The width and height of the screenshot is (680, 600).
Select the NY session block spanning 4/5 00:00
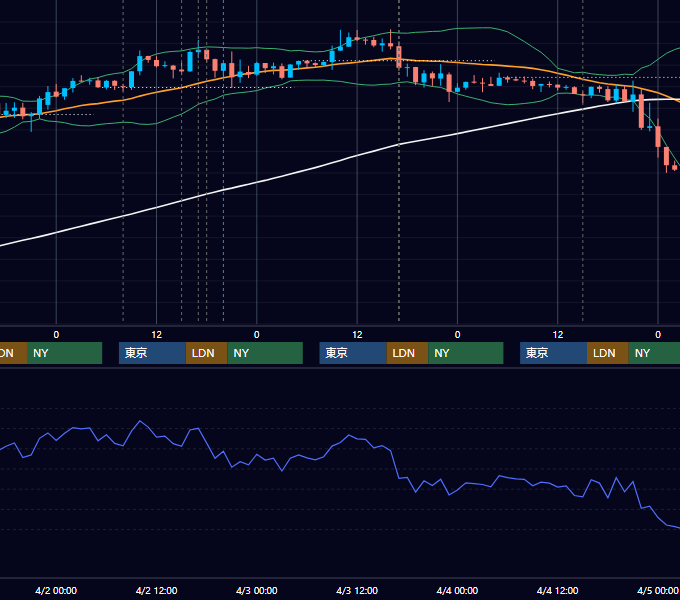pyautogui.click(x=654, y=353)
